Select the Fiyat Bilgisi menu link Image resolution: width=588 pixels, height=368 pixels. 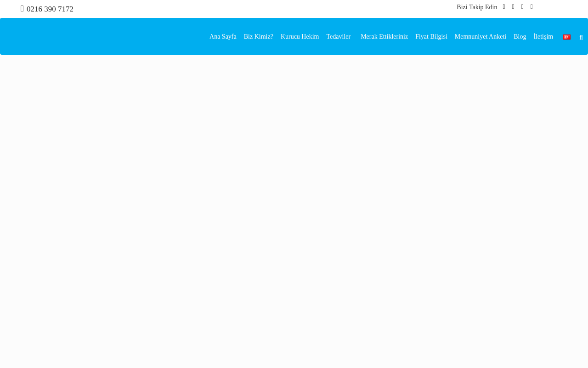point(431,37)
